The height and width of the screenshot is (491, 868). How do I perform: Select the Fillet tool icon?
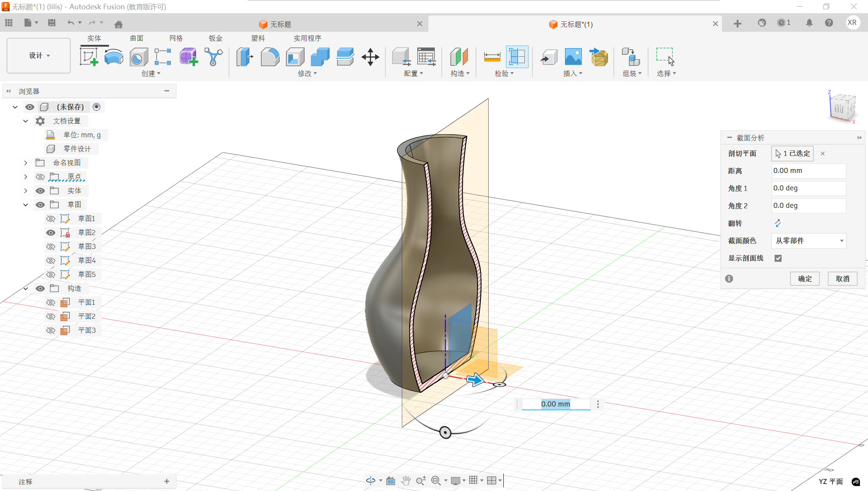270,57
